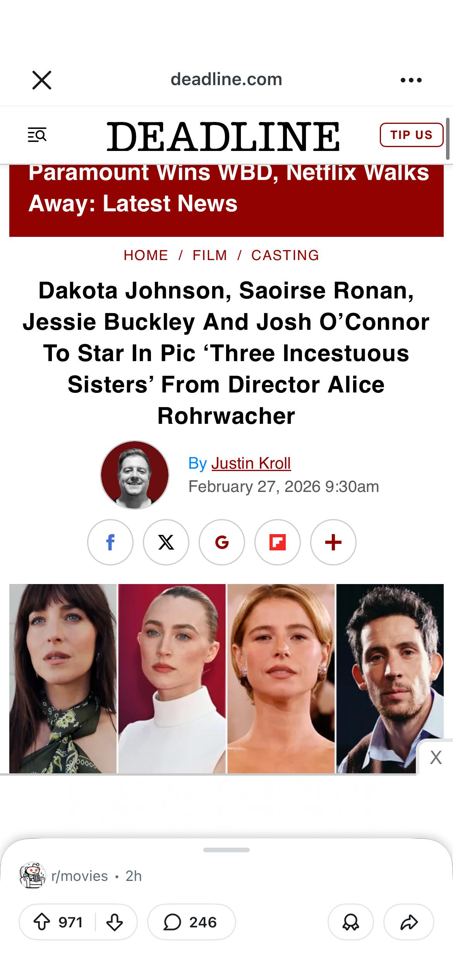Give an award to the post
The height and width of the screenshot is (980, 453).
coord(351,922)
